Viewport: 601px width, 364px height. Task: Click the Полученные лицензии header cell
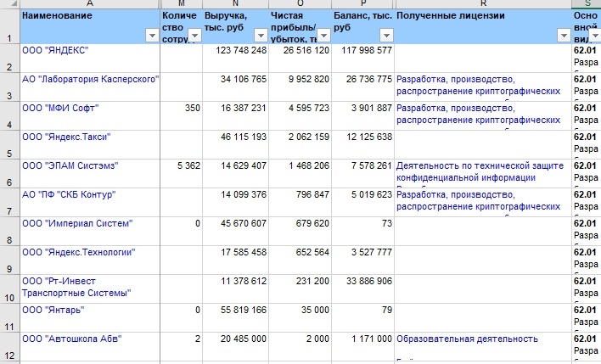click(x=483, y=26)
